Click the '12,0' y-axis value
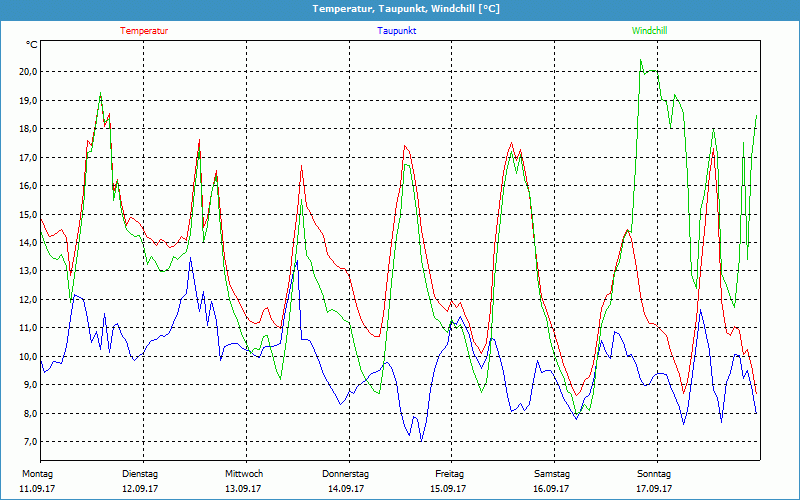 tap(28, 299)
